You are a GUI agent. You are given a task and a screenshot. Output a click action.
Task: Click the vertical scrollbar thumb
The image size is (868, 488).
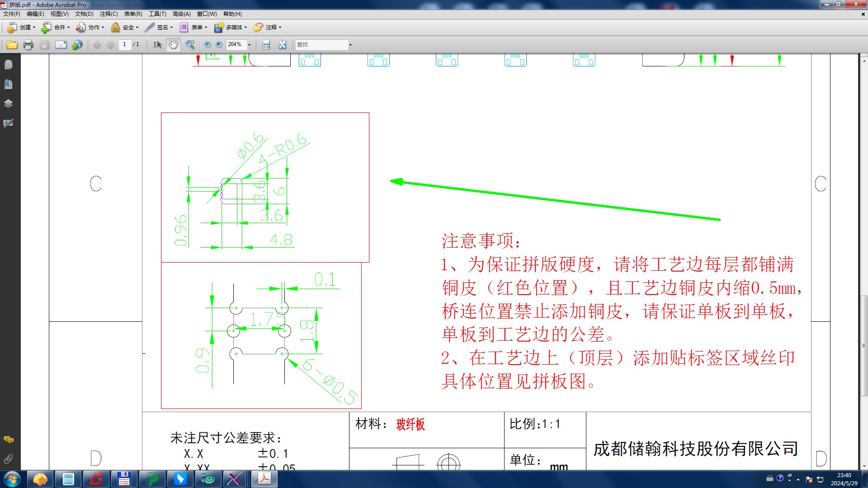[864, 346]
